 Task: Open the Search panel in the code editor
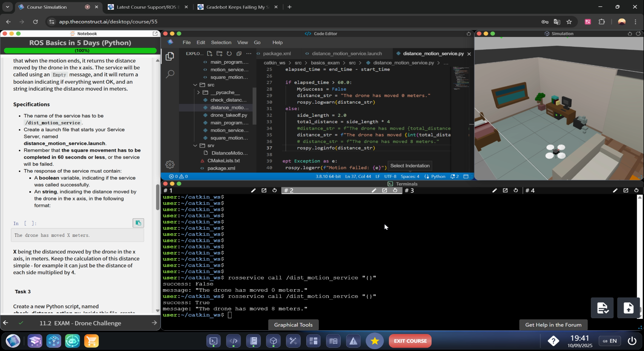tap(170, 74)
